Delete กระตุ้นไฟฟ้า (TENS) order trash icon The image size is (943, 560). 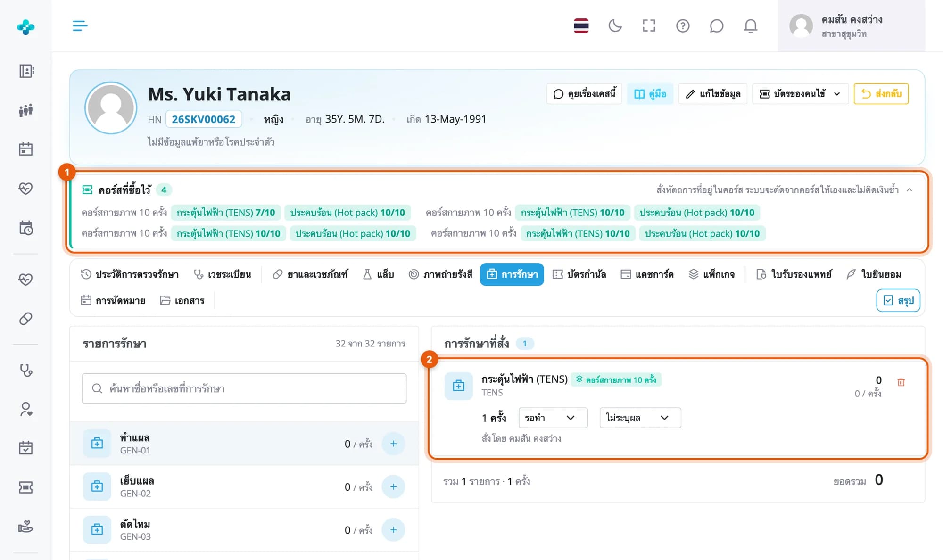[x=901, y=382]
